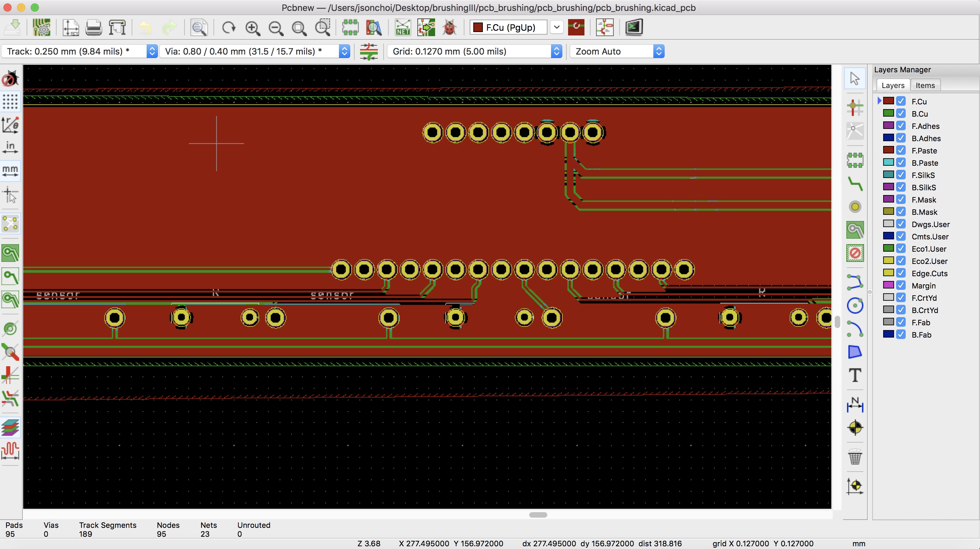Click the redo arrow icon
980x549 pixels.
pyautogui.click(x=169, y=27)
